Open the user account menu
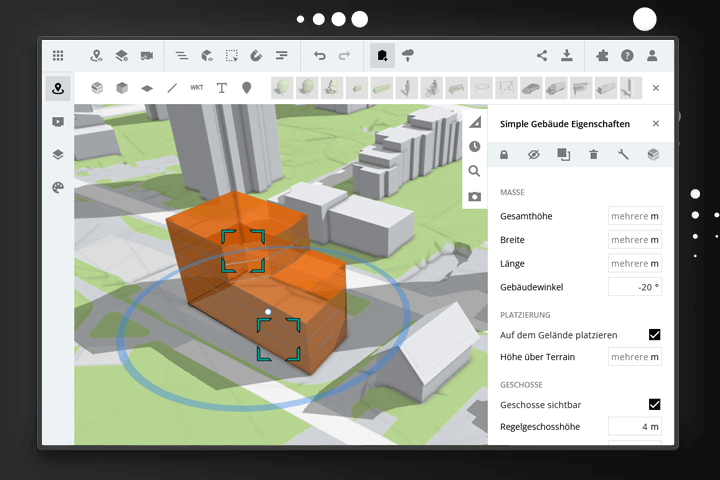Viewport: 720px width, 480px height. point(652,56)
